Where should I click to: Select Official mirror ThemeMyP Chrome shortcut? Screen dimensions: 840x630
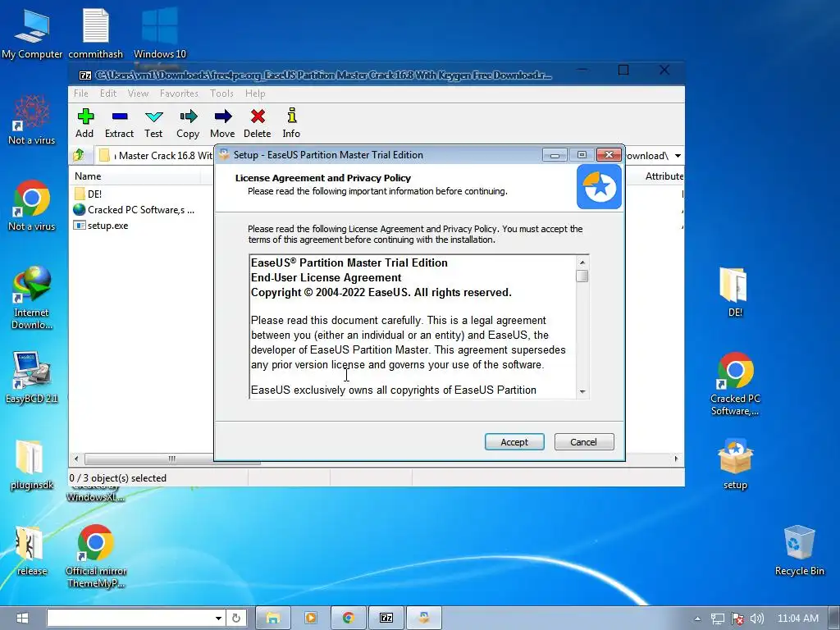click(96, 556)
